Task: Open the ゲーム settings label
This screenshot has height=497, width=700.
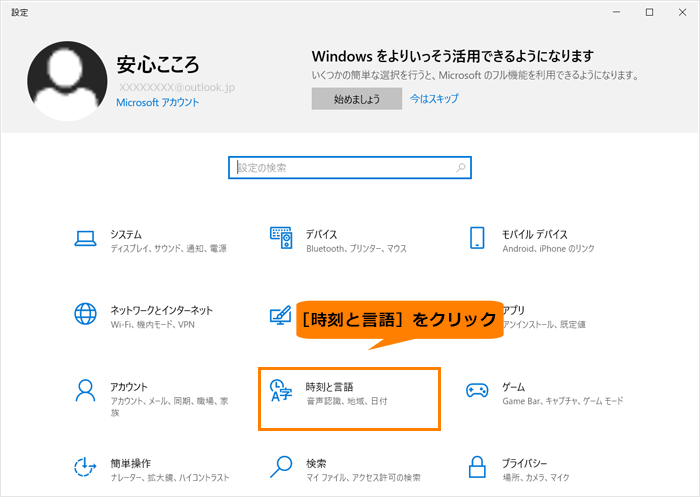Action: point(513,387)
